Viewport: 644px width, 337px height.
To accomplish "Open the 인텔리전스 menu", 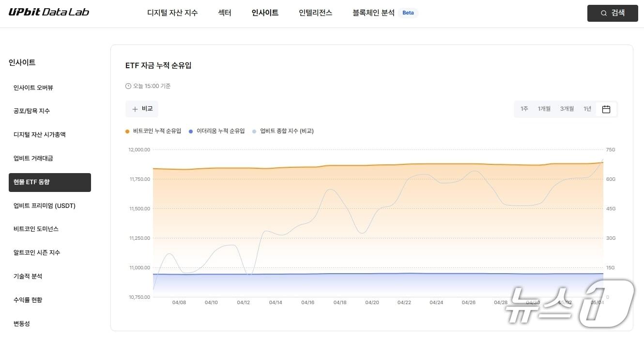I will [316, 13].
